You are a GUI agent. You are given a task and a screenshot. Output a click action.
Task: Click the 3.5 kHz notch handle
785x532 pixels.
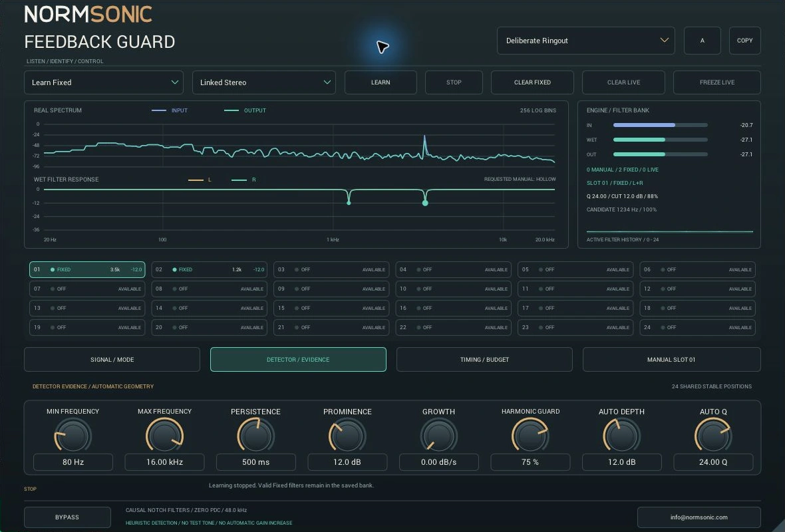coord(425,203)
